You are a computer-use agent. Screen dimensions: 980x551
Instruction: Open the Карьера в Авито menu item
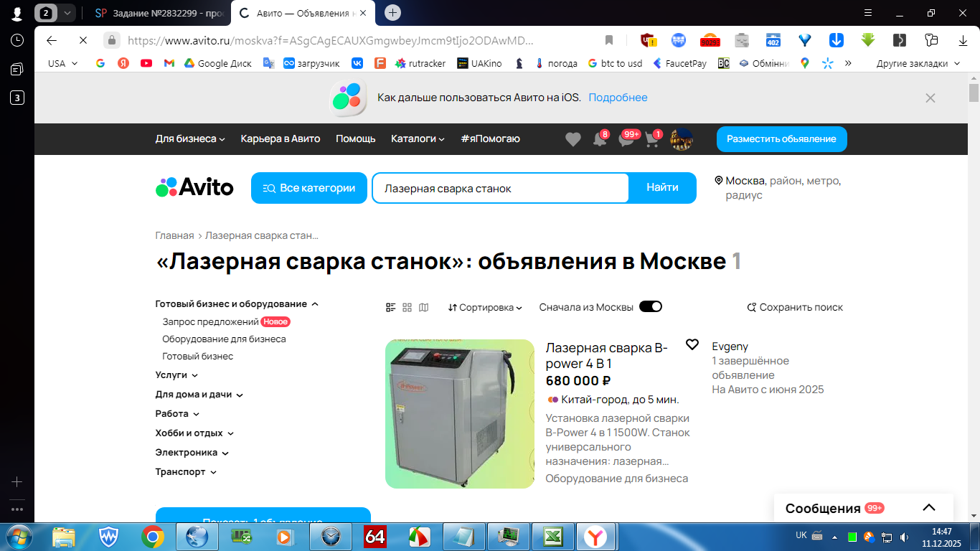point(281,138)
